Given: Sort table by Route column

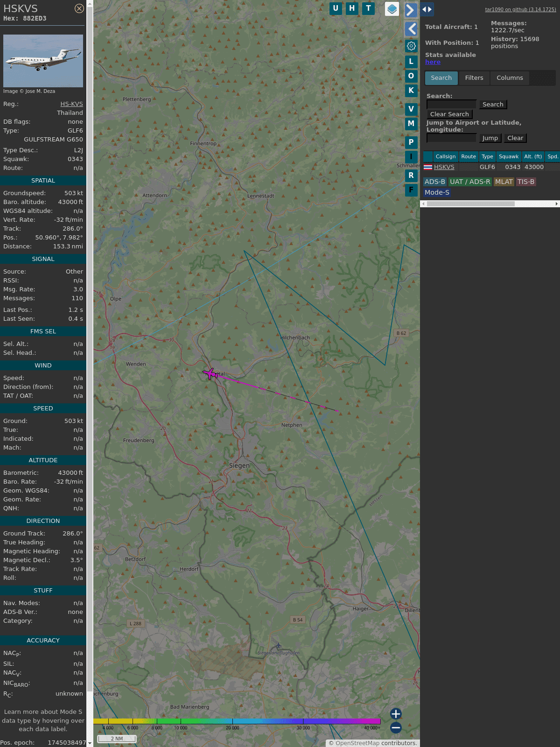Looking at the screenshot, I should click(x=469, y=156).
